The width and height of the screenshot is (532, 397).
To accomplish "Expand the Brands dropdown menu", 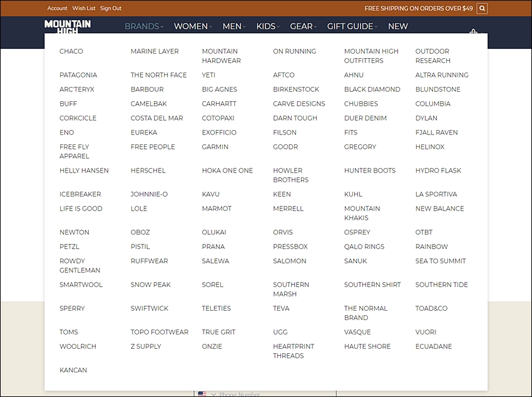I will pyautogui.click(x=144, y=26).
